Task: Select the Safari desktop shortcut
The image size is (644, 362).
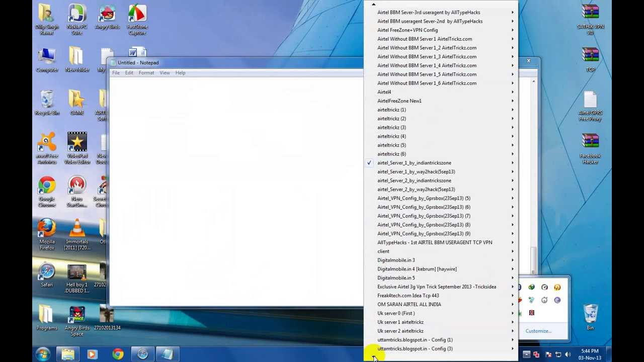Action: click(x=47, y=275)
